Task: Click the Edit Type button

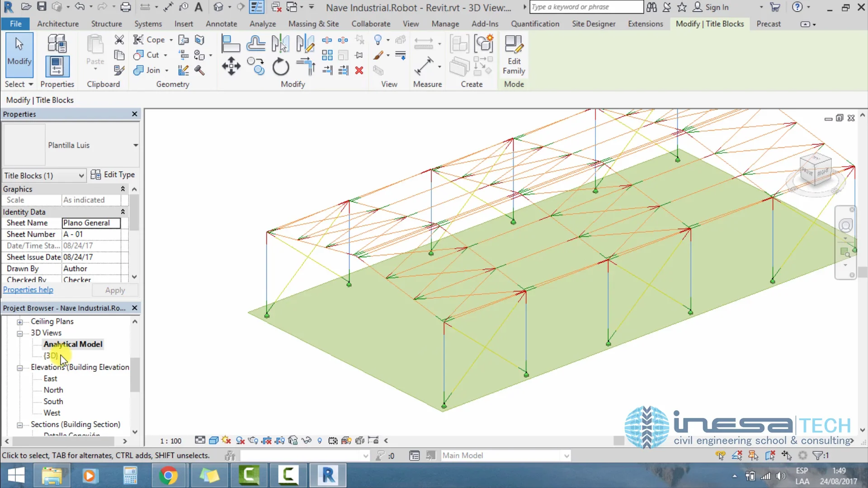Action: click(113, 175)
